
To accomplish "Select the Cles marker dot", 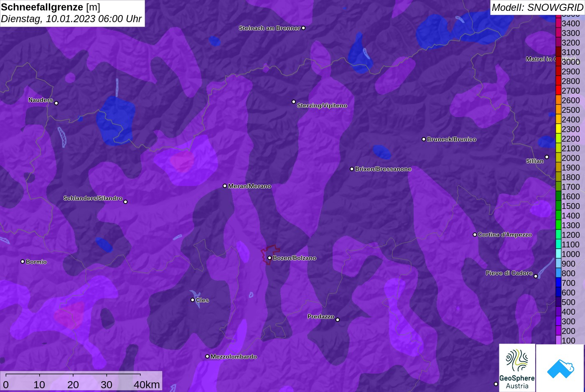I will tap(193, 300).
